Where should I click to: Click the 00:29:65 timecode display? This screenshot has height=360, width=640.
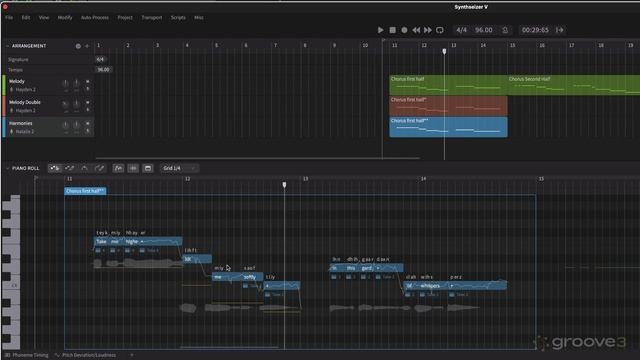pos(535,30)
